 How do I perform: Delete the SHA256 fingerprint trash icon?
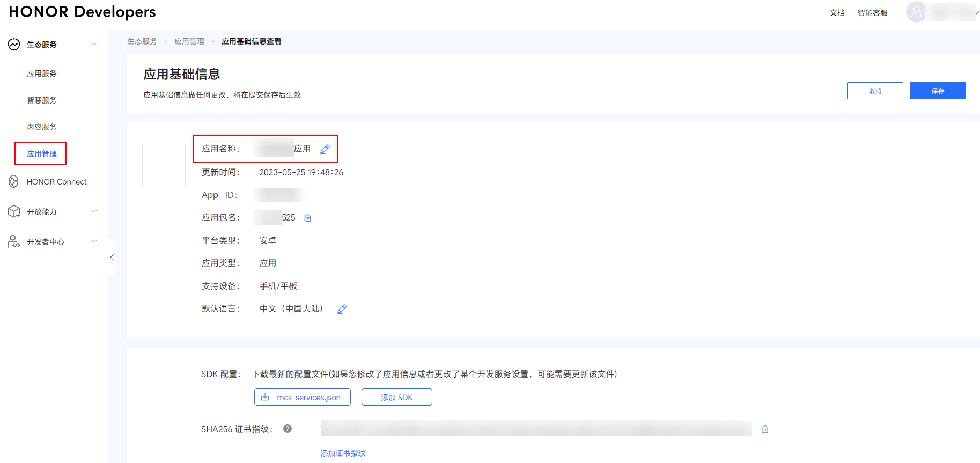click(x=765, y=429)
